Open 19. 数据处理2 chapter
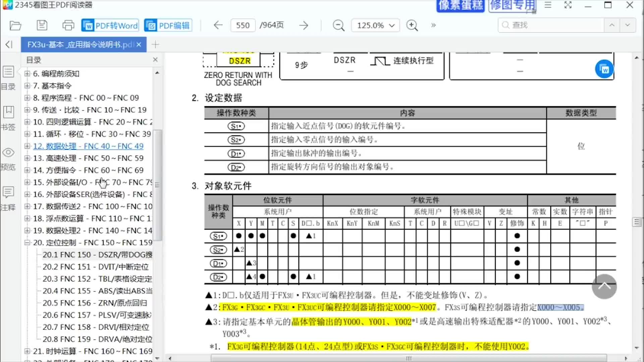This screenshot has width=644, height=362. click(93, 231)
